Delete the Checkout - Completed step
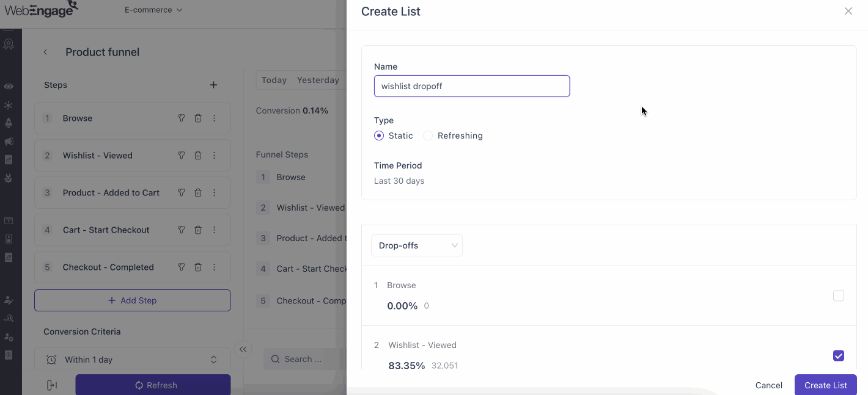This screenshot has width=868, height=395. tap(198, 267)
